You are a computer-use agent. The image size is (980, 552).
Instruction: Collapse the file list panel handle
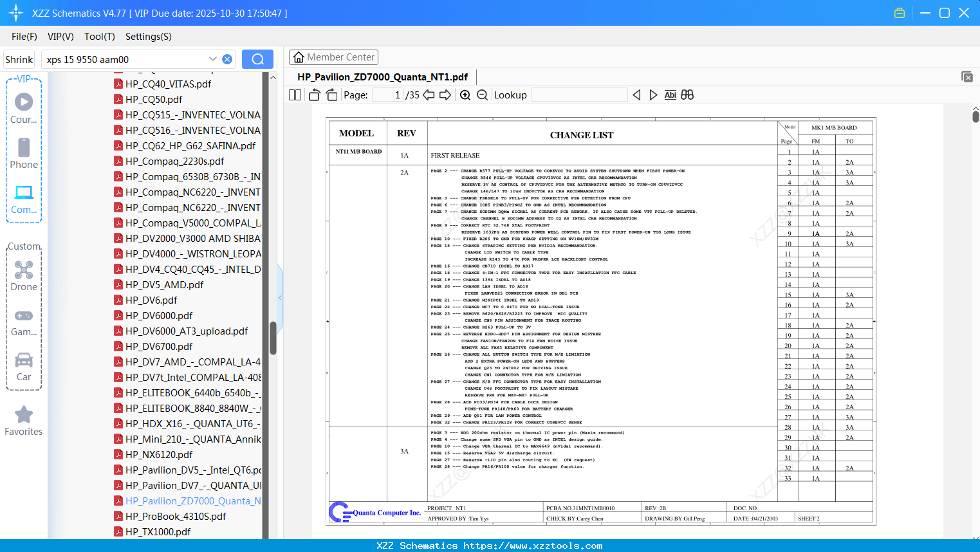click(x=280, y=297)
